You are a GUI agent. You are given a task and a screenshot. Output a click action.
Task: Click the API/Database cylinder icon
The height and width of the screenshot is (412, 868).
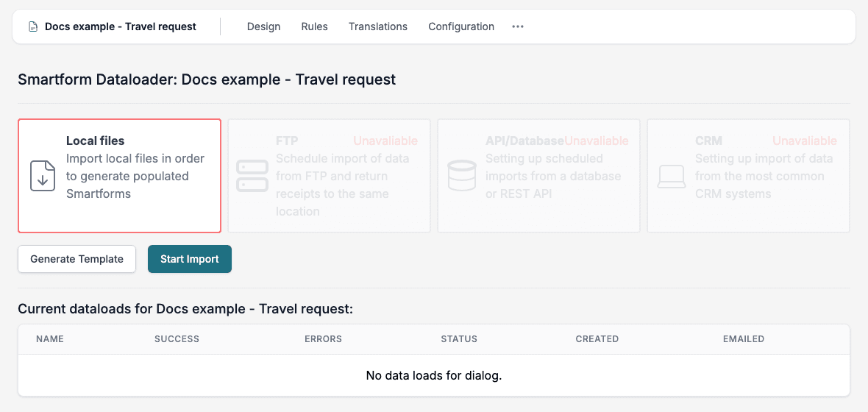point(462,176)
